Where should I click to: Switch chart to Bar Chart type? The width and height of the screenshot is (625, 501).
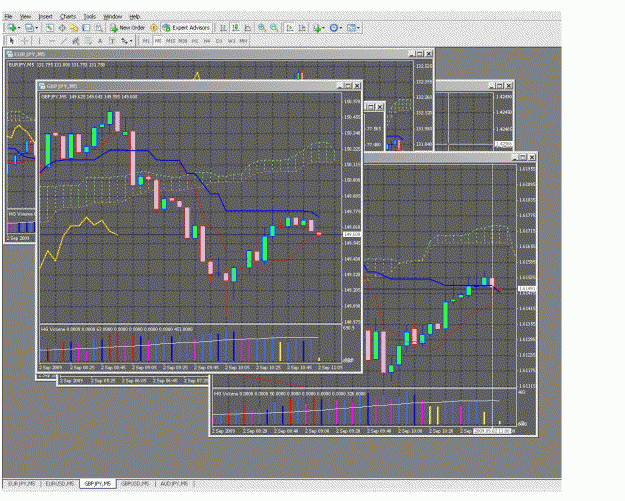pyautogui.click(x=224, y=28)
